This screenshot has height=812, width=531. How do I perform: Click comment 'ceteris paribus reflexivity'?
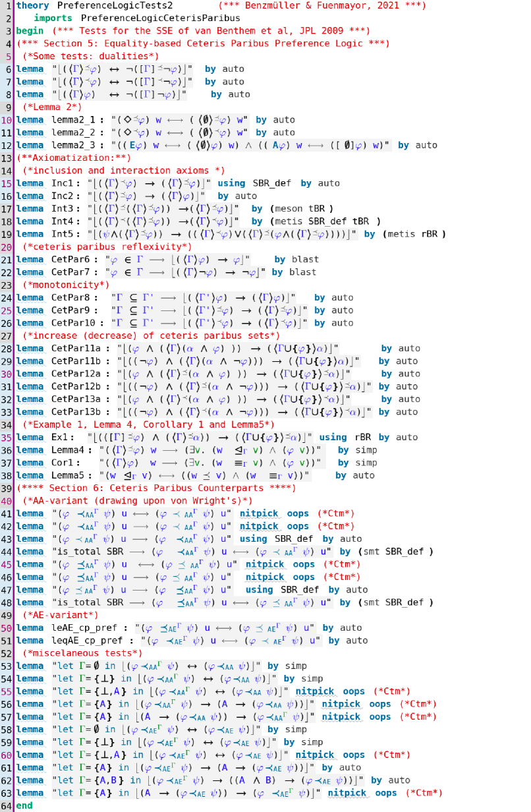click(107, 246)
